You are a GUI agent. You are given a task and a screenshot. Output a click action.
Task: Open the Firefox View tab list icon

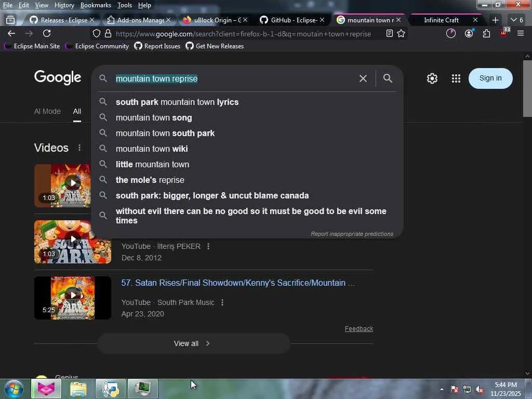coord(10,20)
